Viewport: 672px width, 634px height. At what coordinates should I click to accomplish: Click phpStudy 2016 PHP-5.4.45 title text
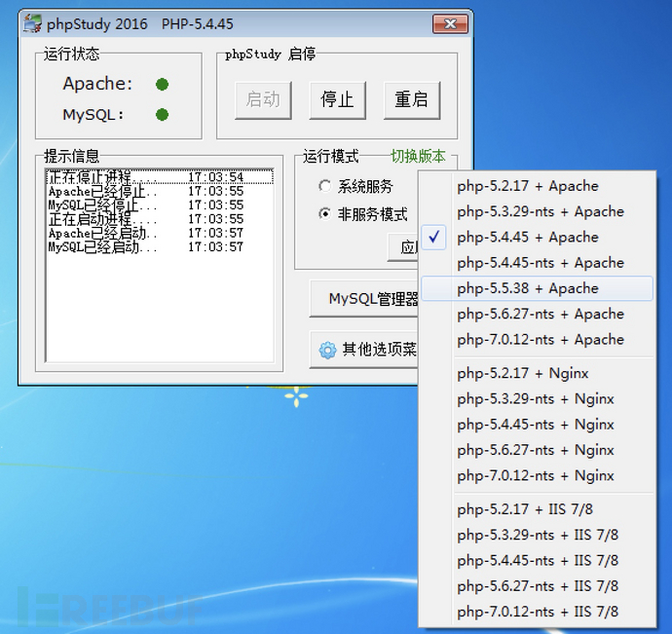[140, 24]
